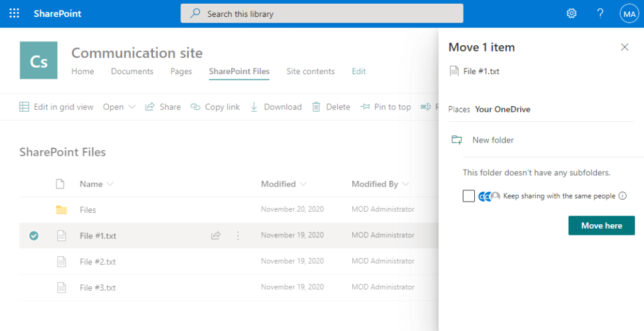Go to Site contents tab

[x=311, y=72]
